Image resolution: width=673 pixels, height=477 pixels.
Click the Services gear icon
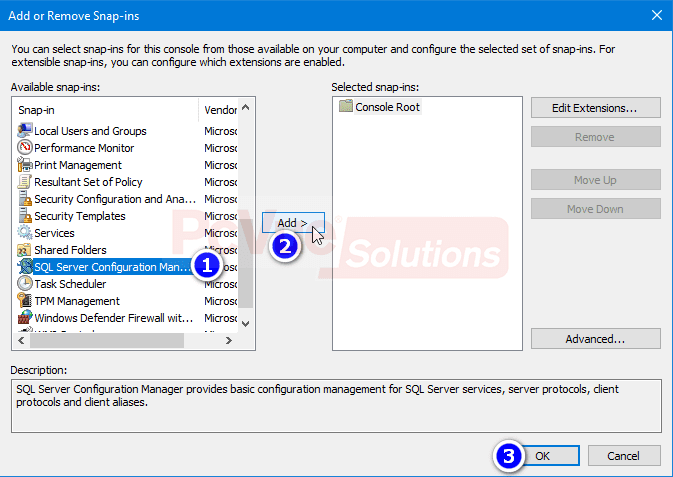[24, 233]
